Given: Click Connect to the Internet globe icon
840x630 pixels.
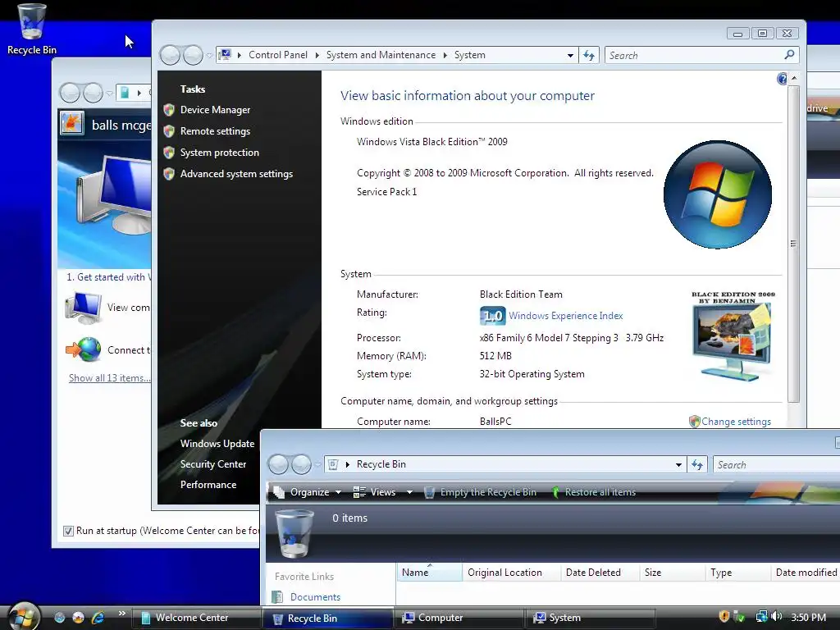Looking at the screenshot, I should click(84, 349).
